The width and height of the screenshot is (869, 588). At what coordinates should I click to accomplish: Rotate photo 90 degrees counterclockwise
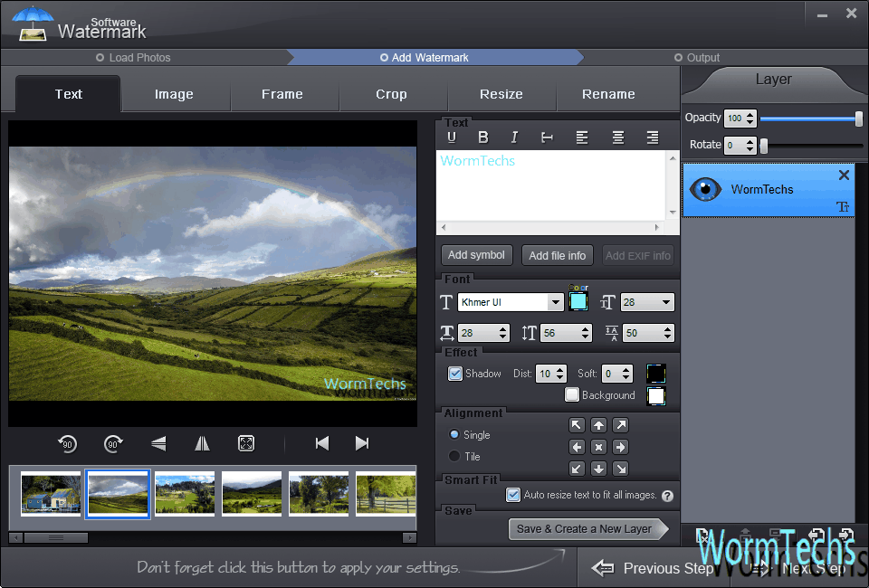[x=68, y=443]
